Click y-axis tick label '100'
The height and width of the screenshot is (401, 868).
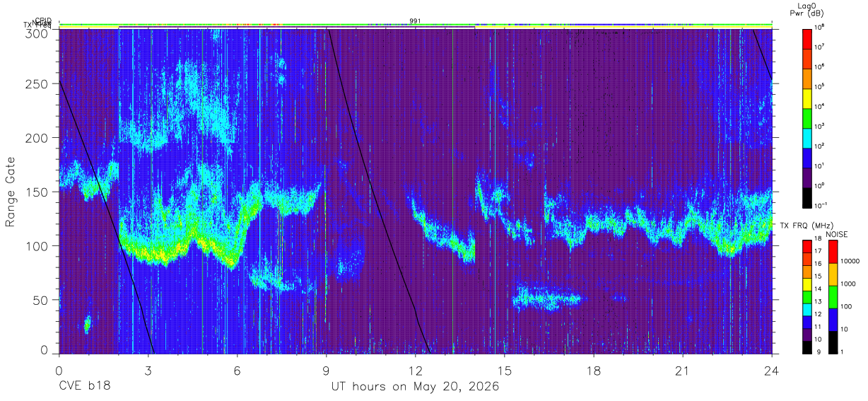(37, 245)
